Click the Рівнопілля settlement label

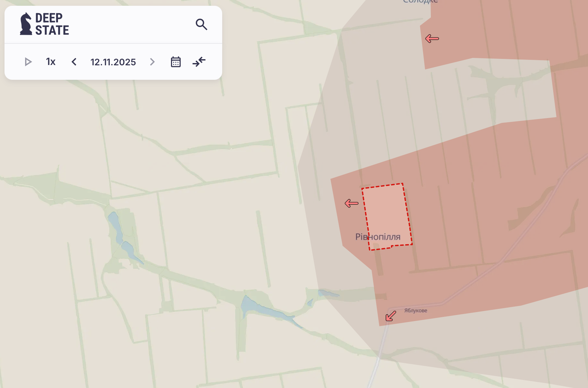378,237
